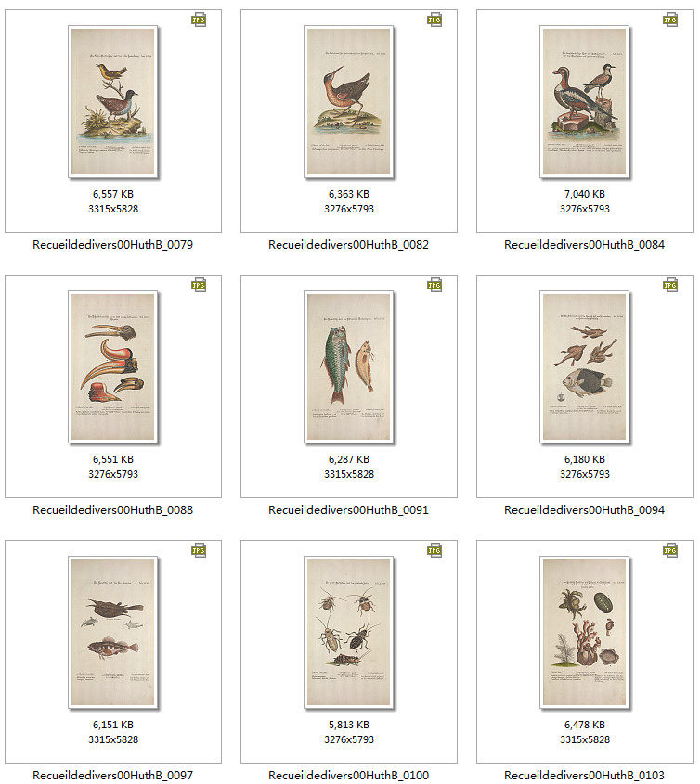Select the green fish illustration thumbnail
This screenshot has height=784, width=700.
(349, 367)
